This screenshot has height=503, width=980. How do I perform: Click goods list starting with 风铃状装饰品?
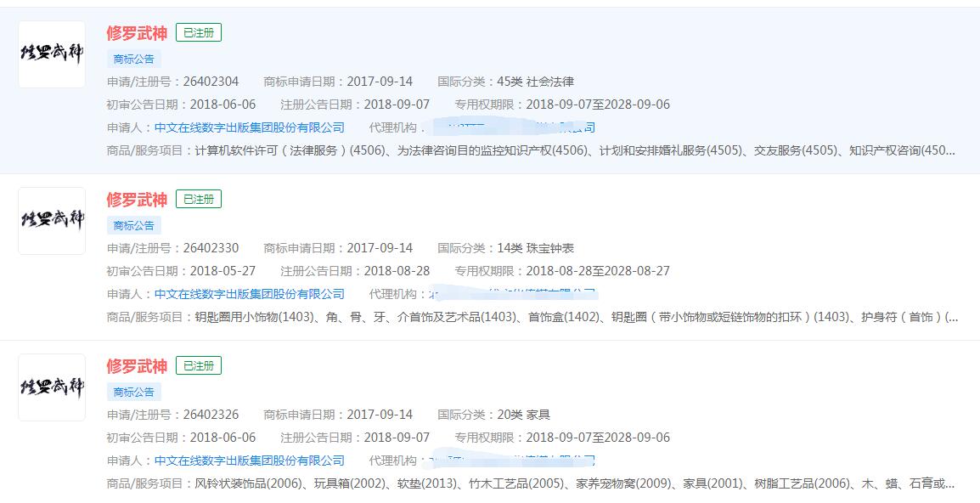575,483
